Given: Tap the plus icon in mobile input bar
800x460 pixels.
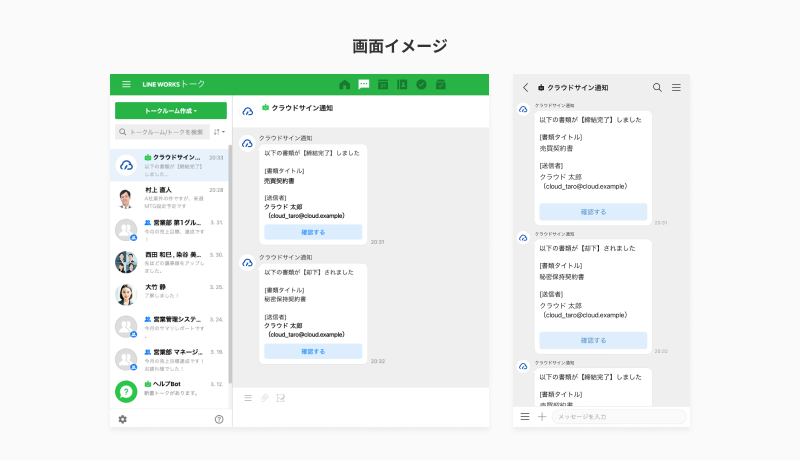Looking at the screenshot, I should click(x=542, y=417).
